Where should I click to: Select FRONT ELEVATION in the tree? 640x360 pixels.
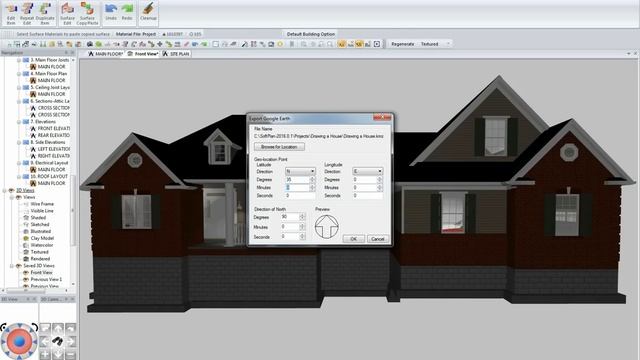(53, 129)
